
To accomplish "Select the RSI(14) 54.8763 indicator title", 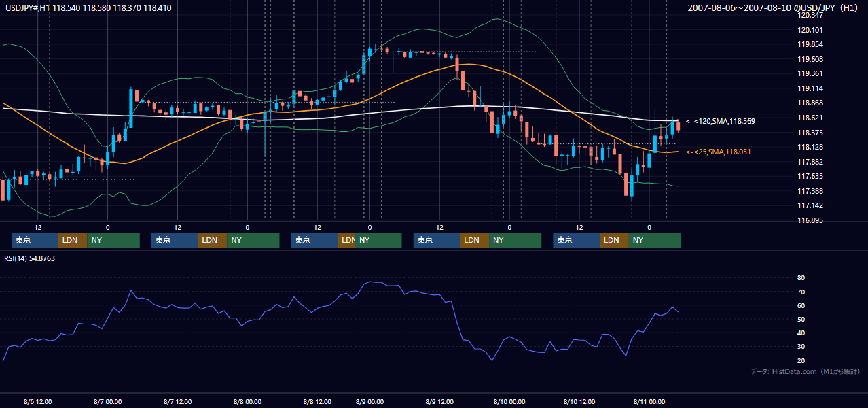I will click(30, 258).
